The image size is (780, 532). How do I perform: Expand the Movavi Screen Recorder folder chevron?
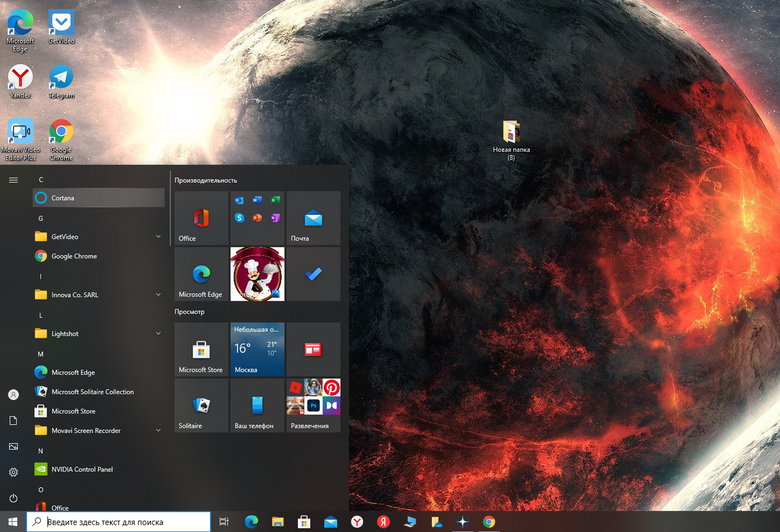[158, 430]
